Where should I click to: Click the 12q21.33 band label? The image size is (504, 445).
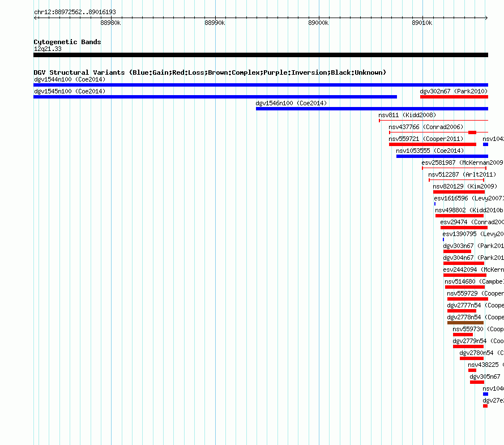[48, 49]
